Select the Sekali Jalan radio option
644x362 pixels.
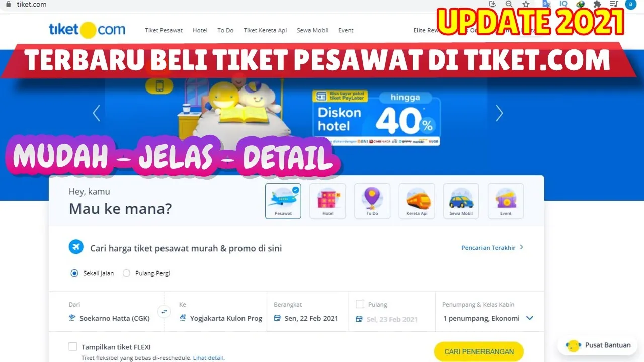(x=74, y=273)
